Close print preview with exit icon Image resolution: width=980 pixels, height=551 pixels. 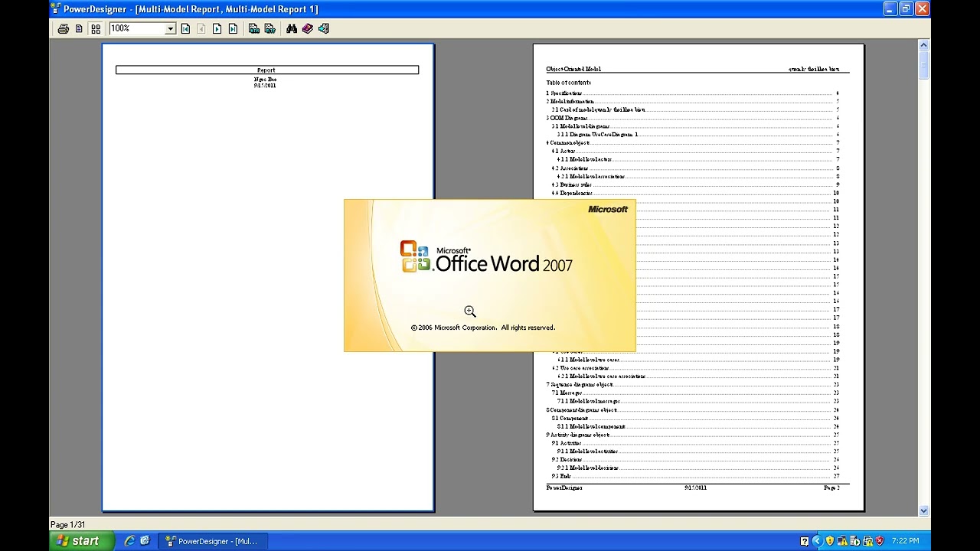pyautogui.click(x=324, y=29)
